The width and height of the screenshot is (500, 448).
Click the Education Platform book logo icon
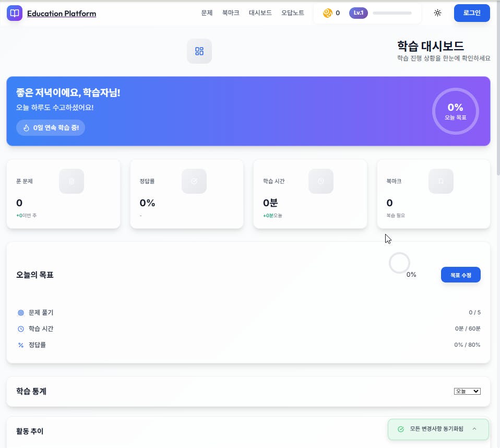click(15, 13)
